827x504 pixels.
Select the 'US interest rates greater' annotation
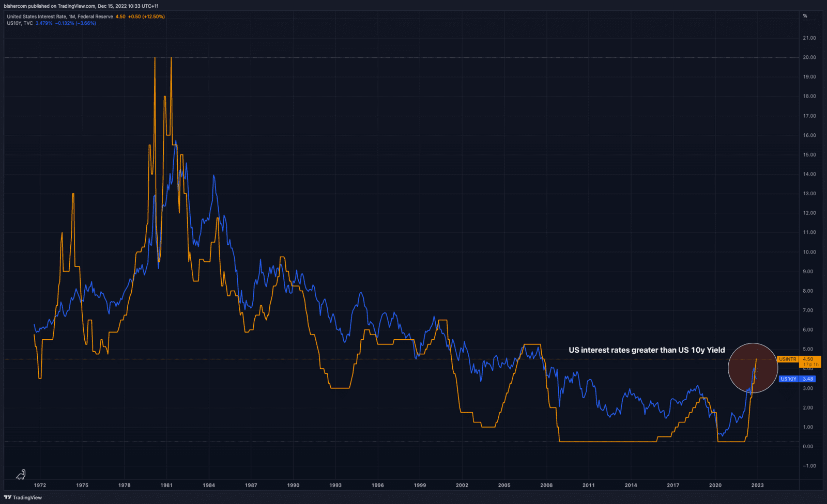(x=647, y=350)
